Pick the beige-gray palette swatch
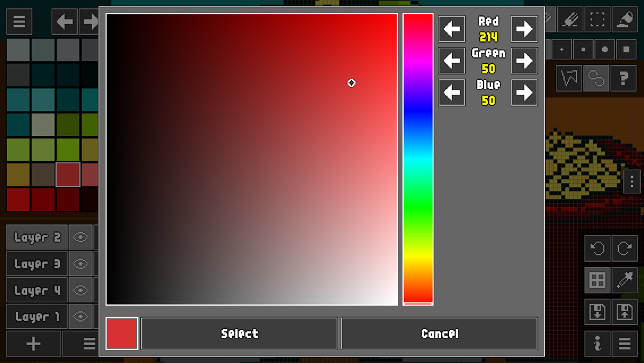This screenshot has width=644, height=363. [x=43, y=124]
